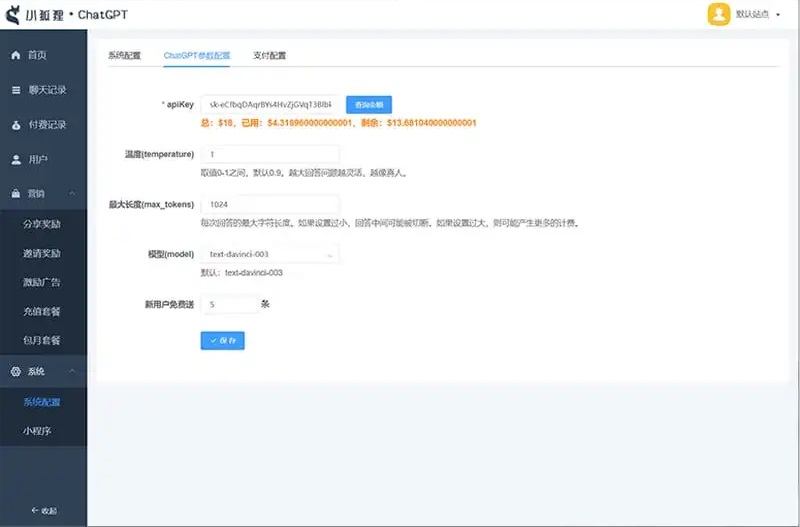Click the person icon beside 用户
The image size is (800, 527).
pyautogui.click(x=15, y=160)
